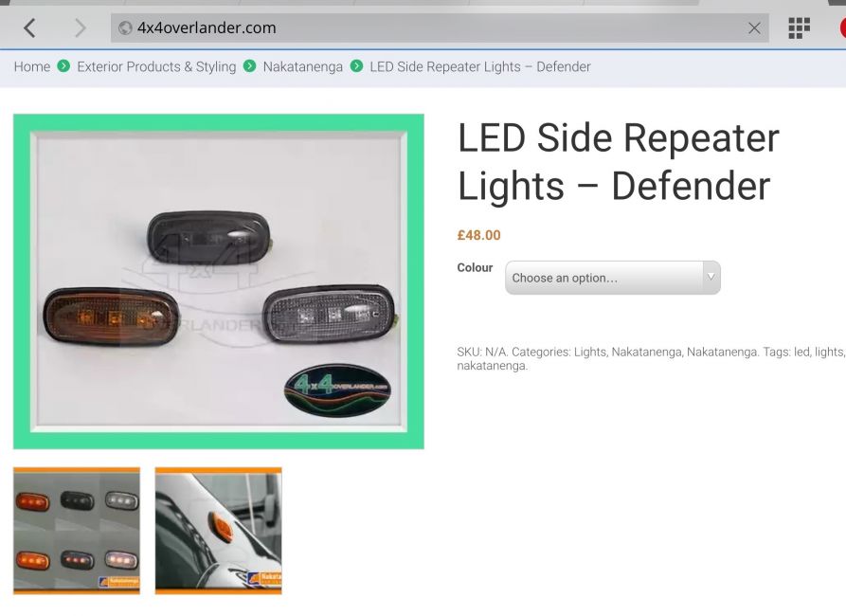Image resolution: width=846 pixels, height=616 pixels.
Task: Click the green arrow after Home breadcrumb
Action: tap(63, 66)
